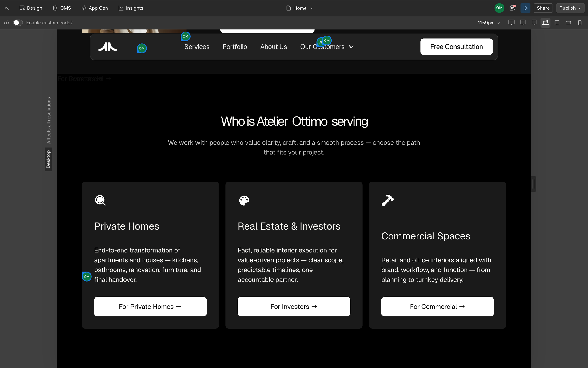Click the Preview play button

point(525,8)
